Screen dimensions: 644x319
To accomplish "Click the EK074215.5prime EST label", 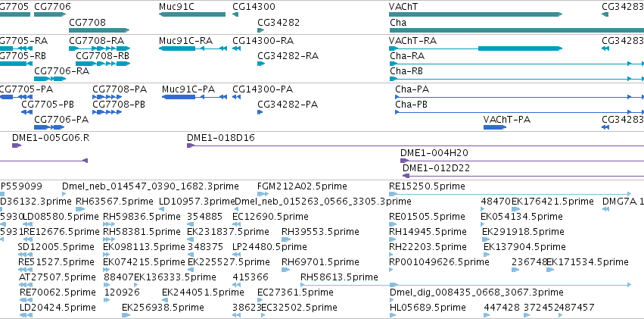I will click(144, 262).
